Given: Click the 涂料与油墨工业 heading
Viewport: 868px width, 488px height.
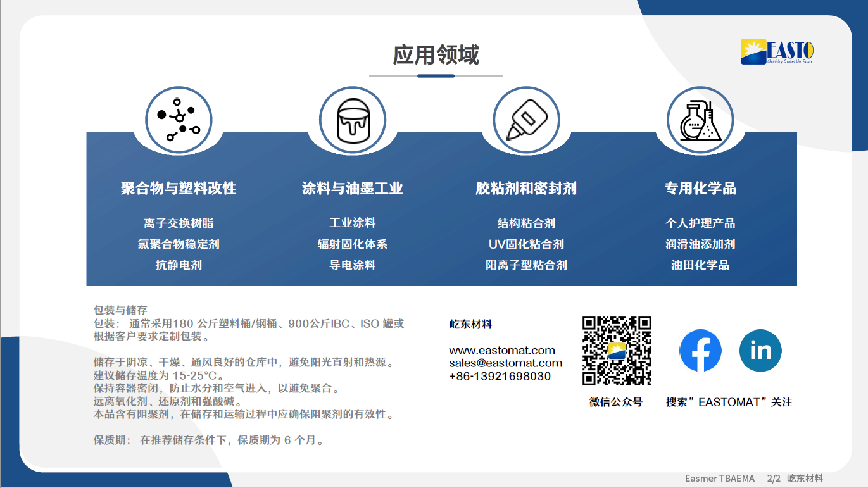Looking at the screenshot, I should pyautogui.click(x=353, y=188).
